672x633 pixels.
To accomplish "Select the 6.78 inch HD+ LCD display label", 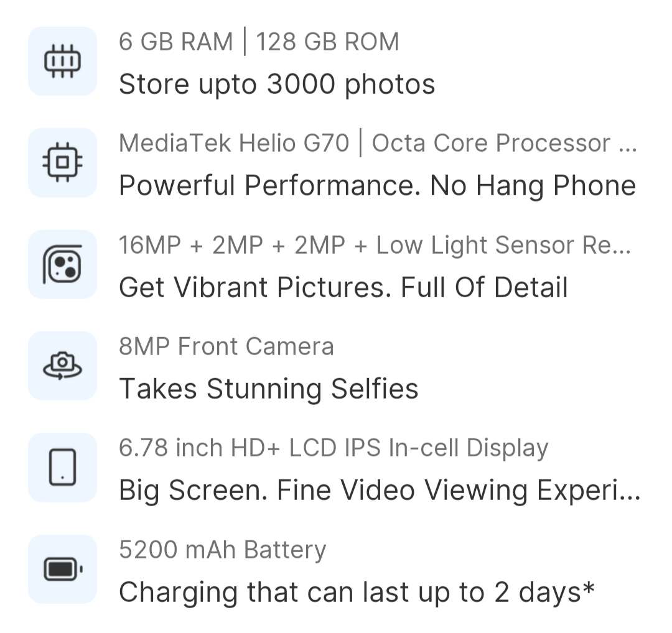I will coord(334,448).
